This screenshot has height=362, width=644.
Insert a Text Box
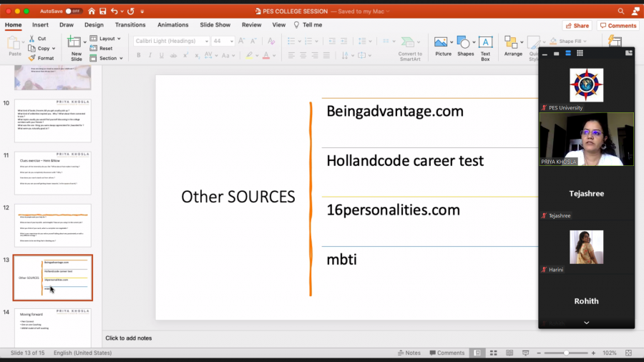coord(485,47)
